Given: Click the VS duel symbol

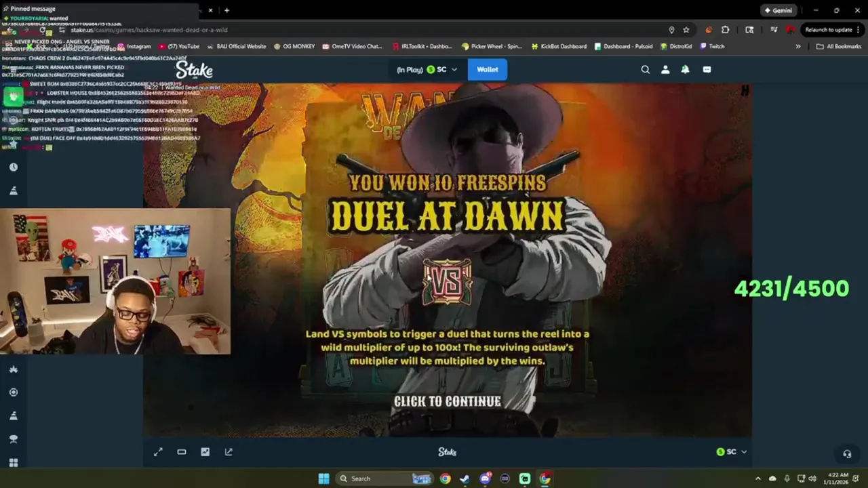Looking at the screenshot, I should point(447,281).
